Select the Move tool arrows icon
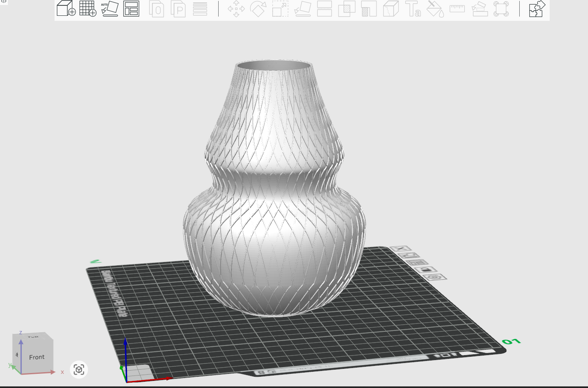 point(236,9)
